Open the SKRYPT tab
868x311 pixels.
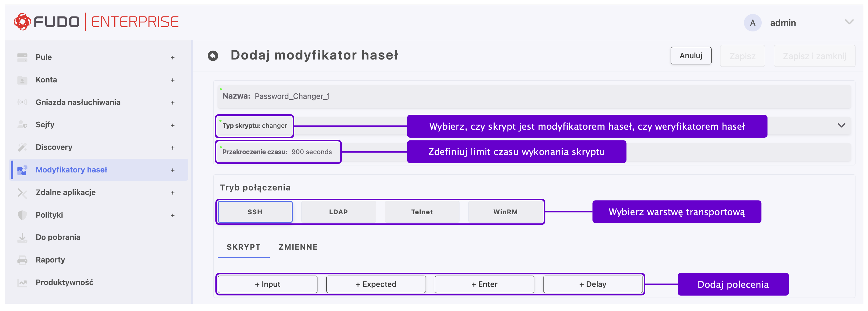(243, 247)
